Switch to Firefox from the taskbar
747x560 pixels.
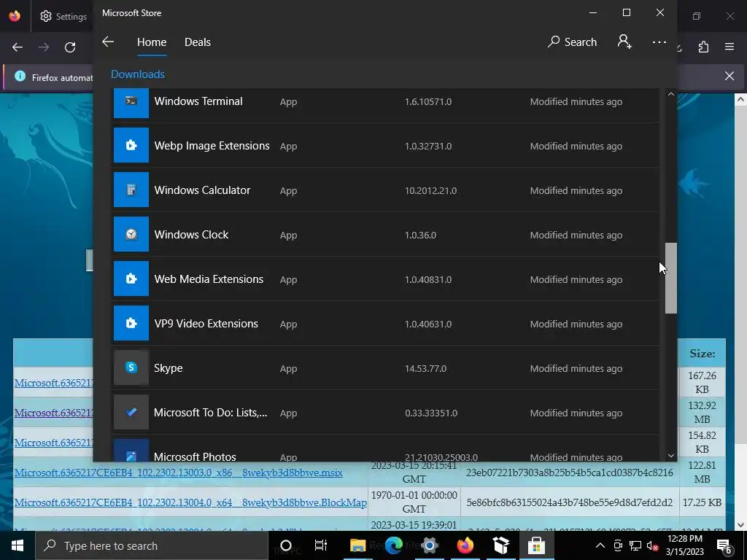coord(465,545)
